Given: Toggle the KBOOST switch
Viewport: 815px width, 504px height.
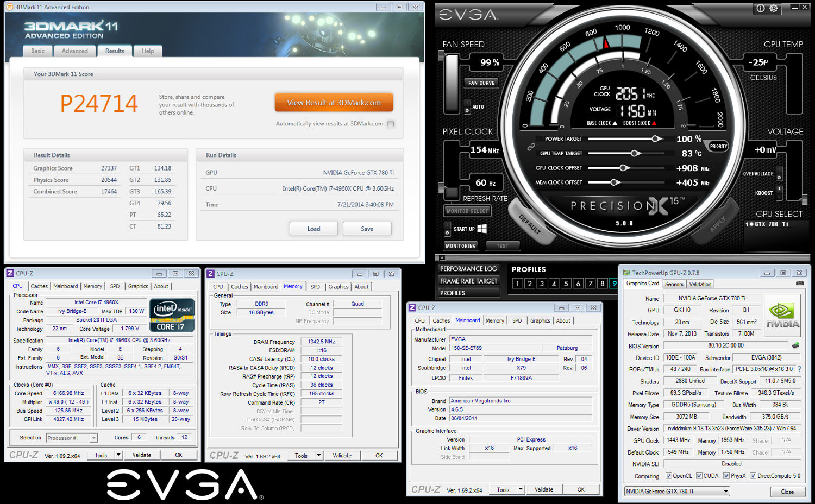Looking at the screenshot, I should tap(779, 192).
